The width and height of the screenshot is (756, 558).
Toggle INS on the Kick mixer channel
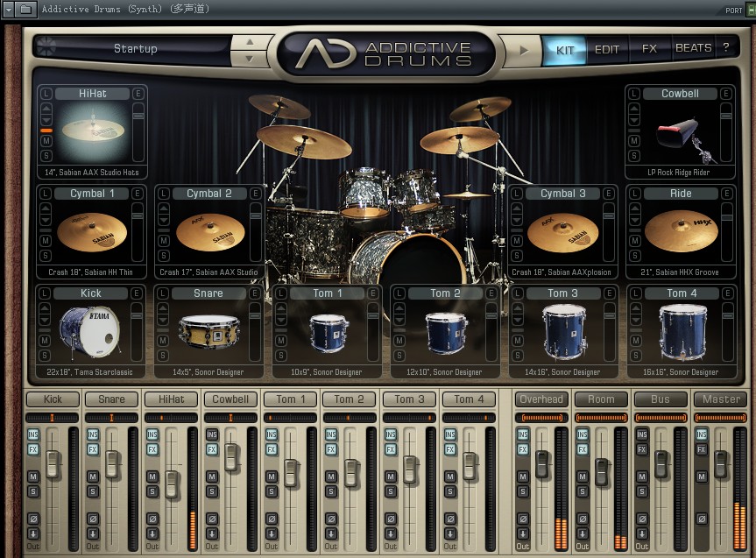click(33, 434)
